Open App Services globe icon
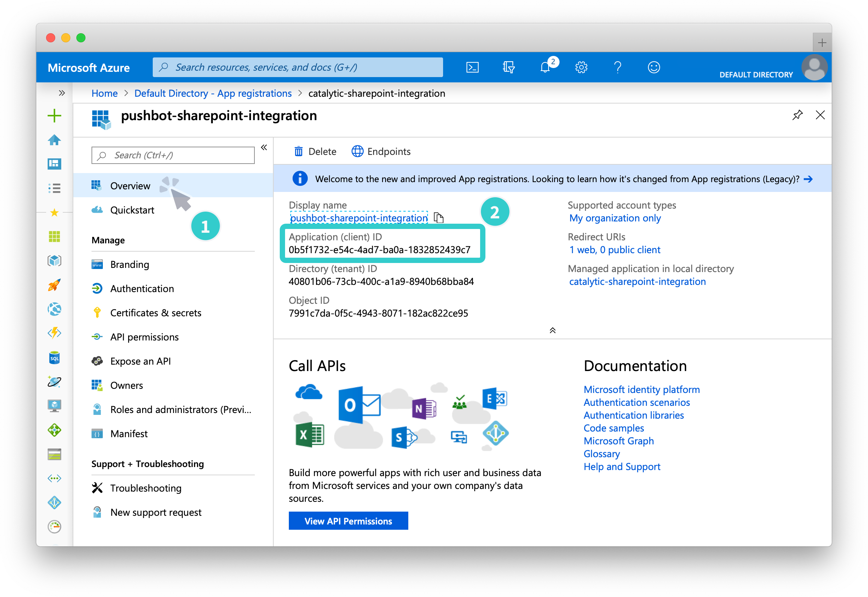This screenshot has height=597, width=868. pos(54,309)
